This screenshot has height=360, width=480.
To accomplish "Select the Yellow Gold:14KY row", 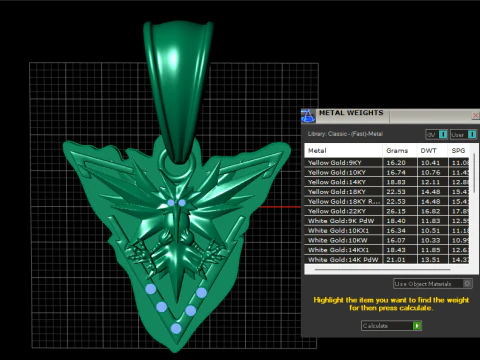I will [387, 182].
